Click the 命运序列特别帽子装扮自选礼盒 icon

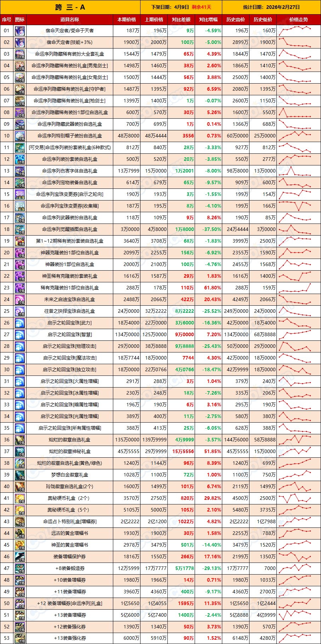20,136
